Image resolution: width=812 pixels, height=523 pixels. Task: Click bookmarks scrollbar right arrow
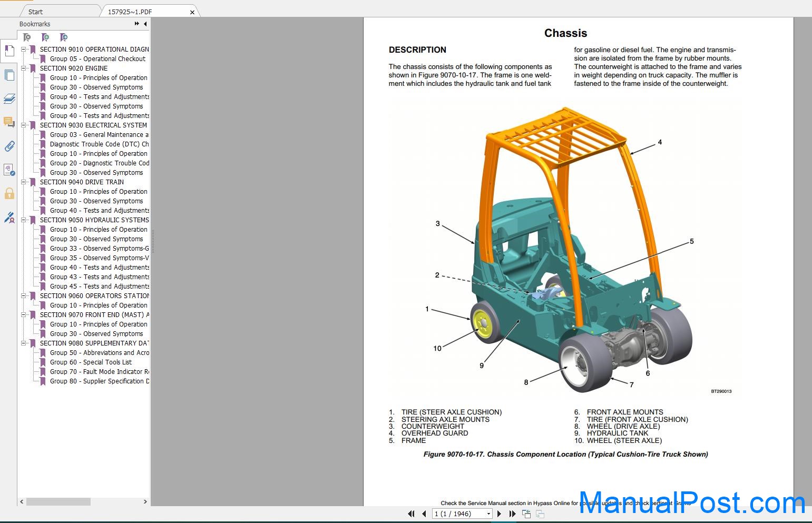point(145,502)
